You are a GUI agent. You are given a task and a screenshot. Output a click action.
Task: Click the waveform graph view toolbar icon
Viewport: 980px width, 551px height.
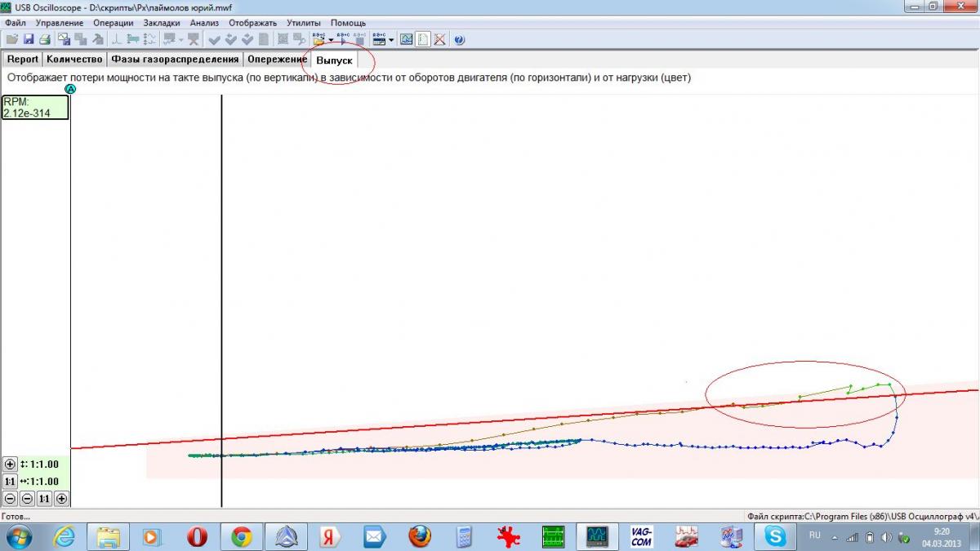point(406,39)
